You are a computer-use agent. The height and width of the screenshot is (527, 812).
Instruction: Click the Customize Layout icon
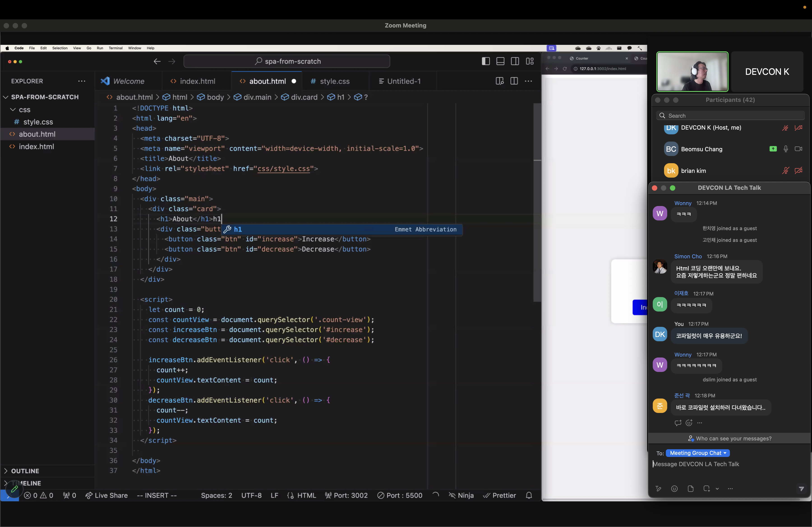(530, 61)
